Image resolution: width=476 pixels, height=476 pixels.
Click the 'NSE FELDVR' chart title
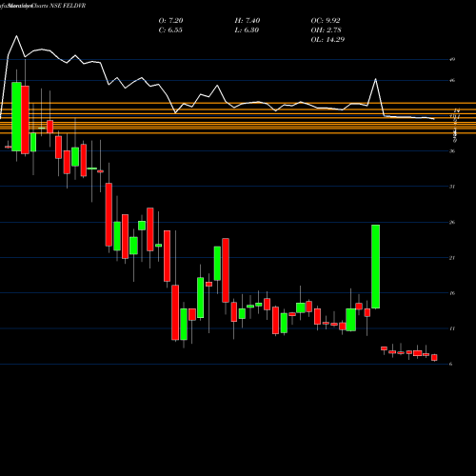point(68,6)
